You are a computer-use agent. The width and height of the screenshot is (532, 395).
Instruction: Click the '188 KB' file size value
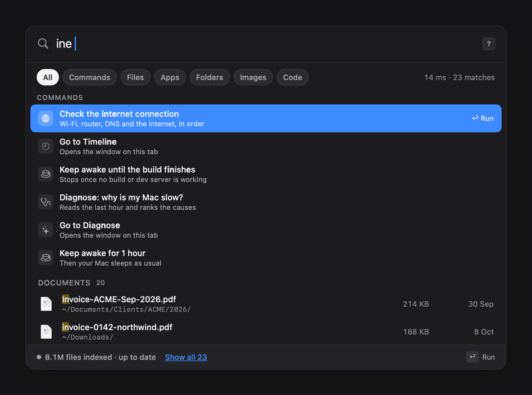point(416,332)
